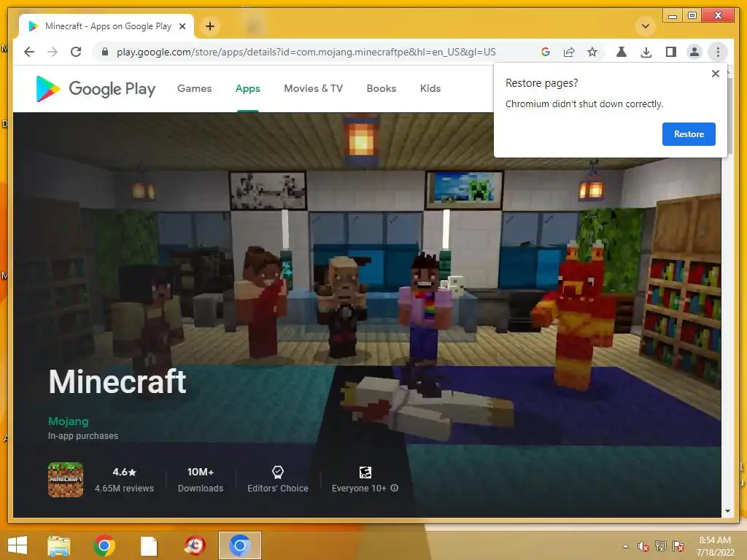The height and width of the screenshot is (560, 747).
Task: Open the Apps section
Action: tap(248, 88)
